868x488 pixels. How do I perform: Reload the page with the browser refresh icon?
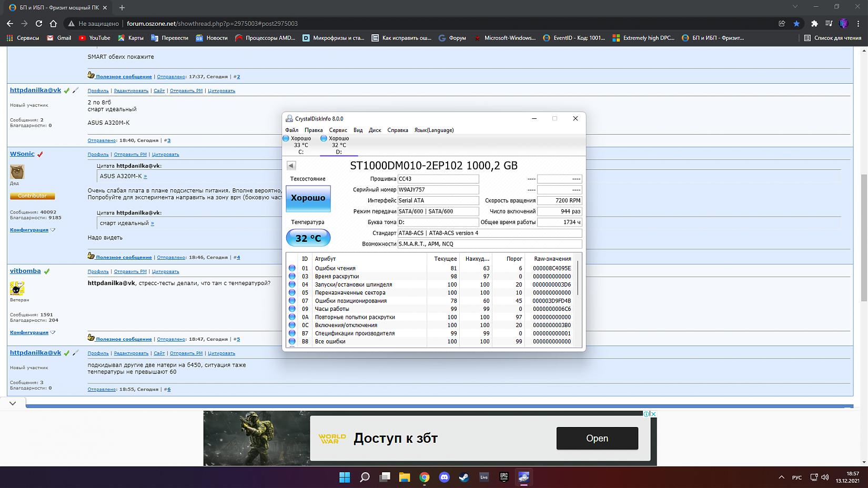(38, 23)
